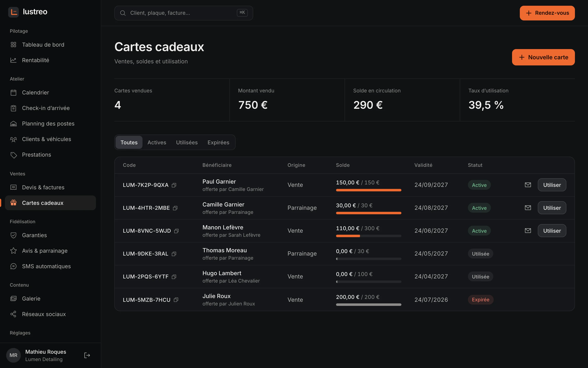
Task: Email Paul Garnier's gift card
Action: (x=528, y=185)
